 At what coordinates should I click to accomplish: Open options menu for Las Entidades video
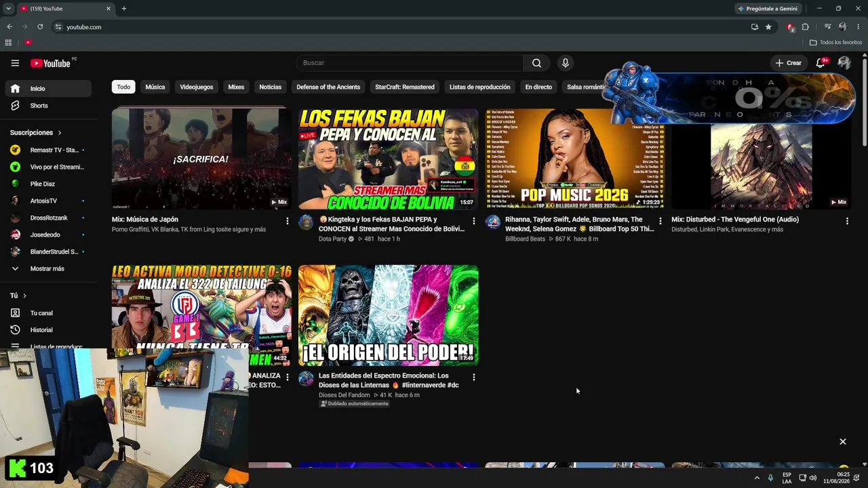(x=474, y=377)
